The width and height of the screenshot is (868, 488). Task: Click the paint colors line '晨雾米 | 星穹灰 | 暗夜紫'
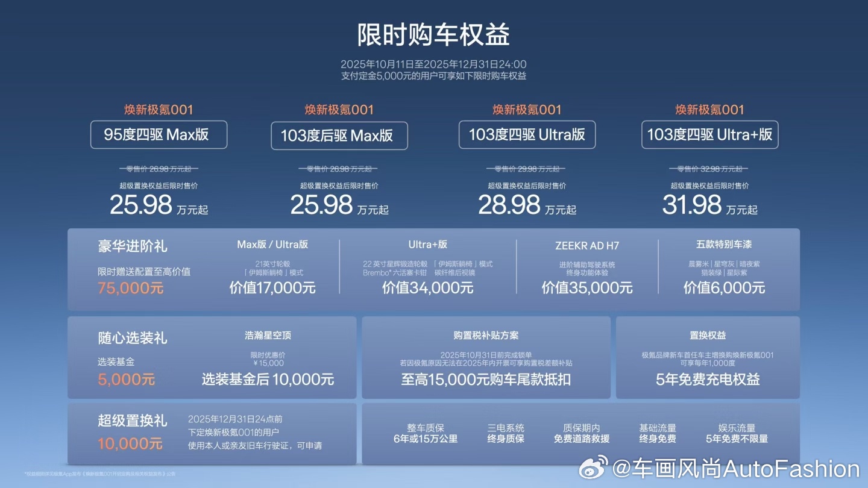724,264
